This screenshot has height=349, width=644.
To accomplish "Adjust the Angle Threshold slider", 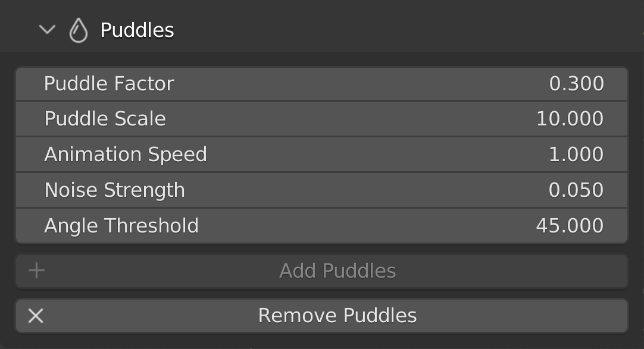I will [321, 225].
